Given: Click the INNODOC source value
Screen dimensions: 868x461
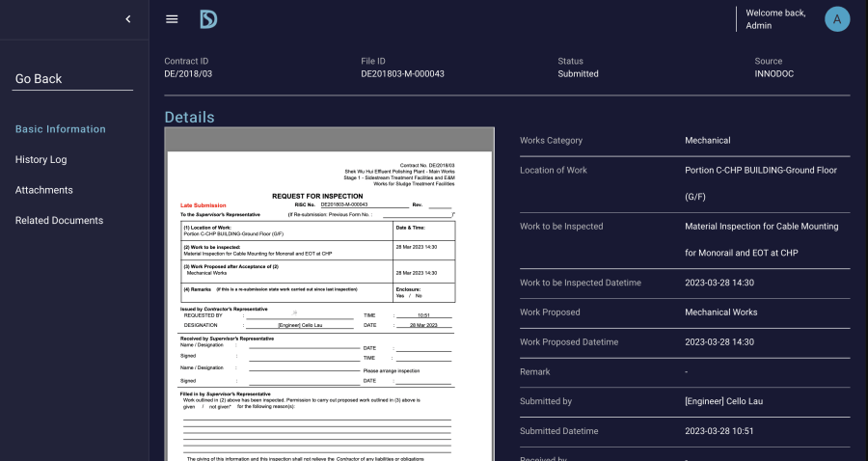Looking at the screenshot, I should pyautogui.click(x=774, y=74).
